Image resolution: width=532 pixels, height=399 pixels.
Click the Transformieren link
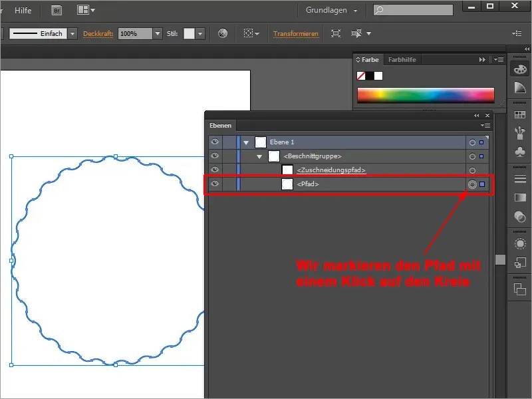(x=296, y=32)
